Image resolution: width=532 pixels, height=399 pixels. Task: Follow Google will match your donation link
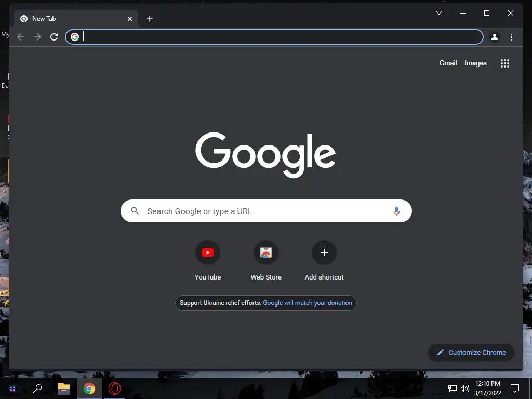tap(308, 303)
